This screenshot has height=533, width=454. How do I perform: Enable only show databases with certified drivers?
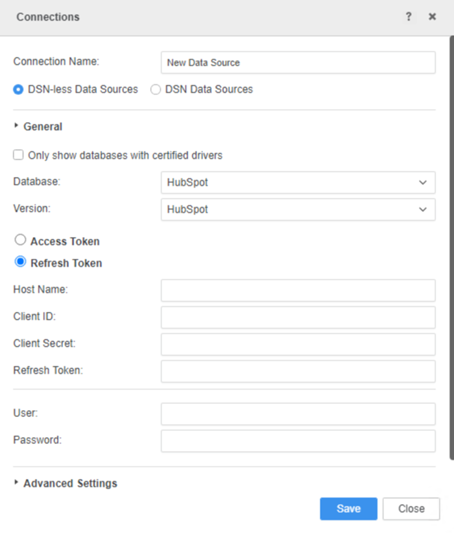tap(18, 155)
